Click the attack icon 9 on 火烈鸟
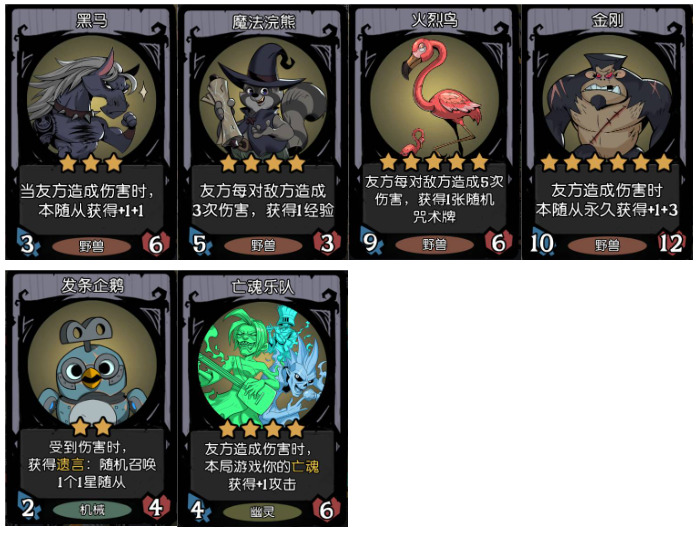This screenshot has height=533, width=700. click(371, 242)
